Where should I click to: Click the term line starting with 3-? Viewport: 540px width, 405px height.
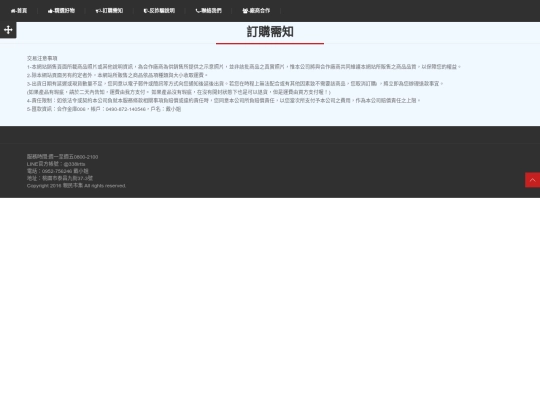(x=235, y=84)
